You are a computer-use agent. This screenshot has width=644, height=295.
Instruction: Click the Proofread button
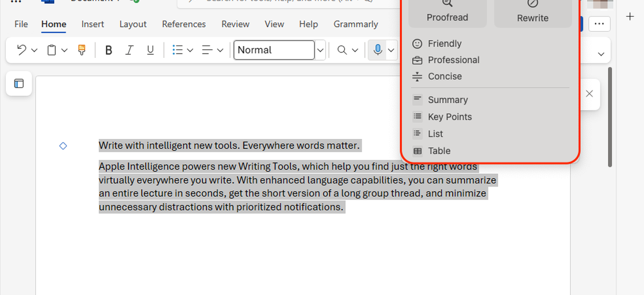click(x=447, y=13)
